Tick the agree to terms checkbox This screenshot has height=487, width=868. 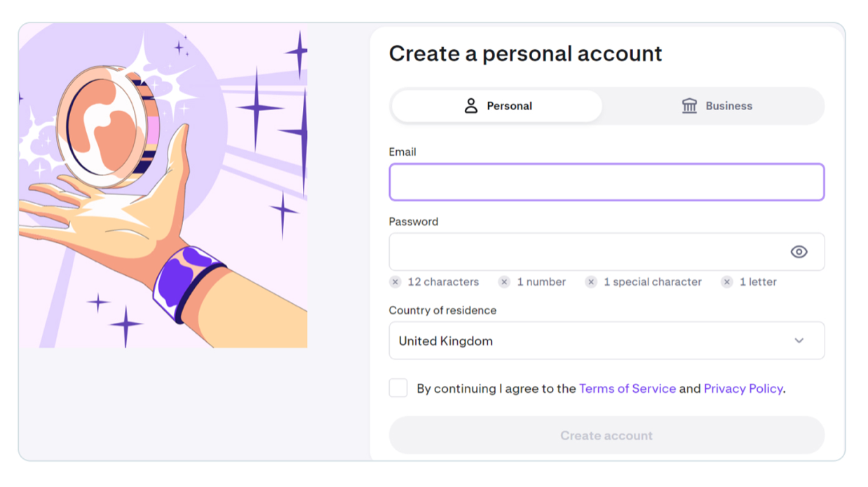(x=398, y=388)
